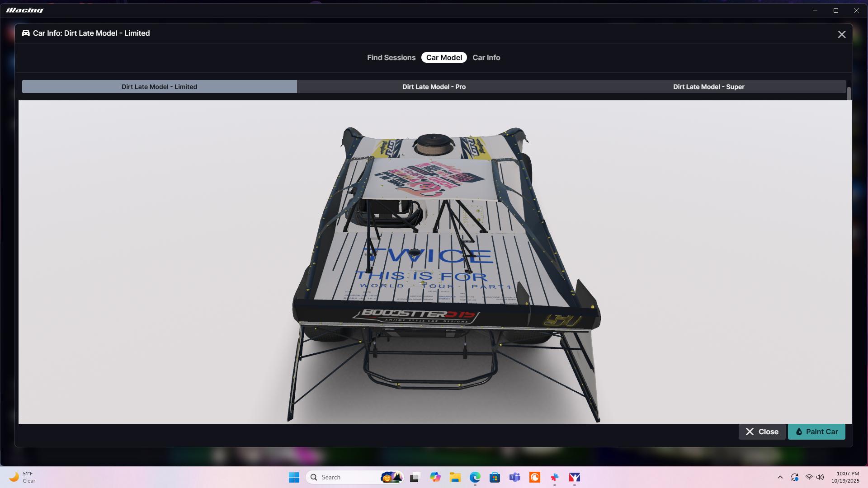The width and height of the screenshot is (868, 488).
Task: Click the dialog's vertical scrollbar
Action: 849,94
